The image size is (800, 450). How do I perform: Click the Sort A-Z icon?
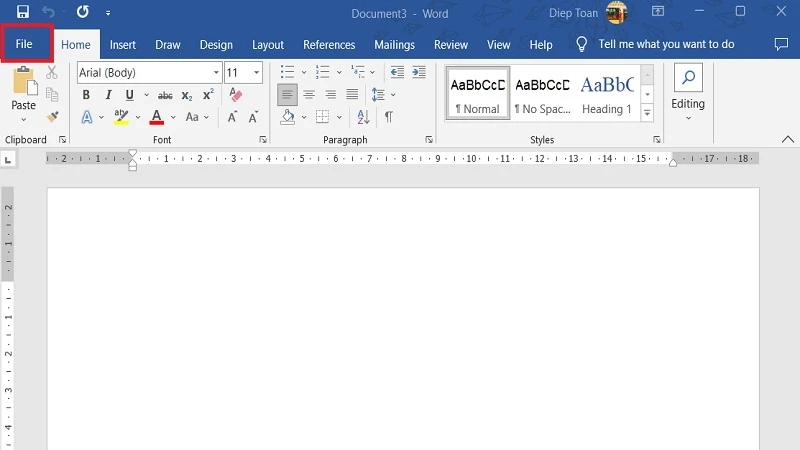coord(363,117)
